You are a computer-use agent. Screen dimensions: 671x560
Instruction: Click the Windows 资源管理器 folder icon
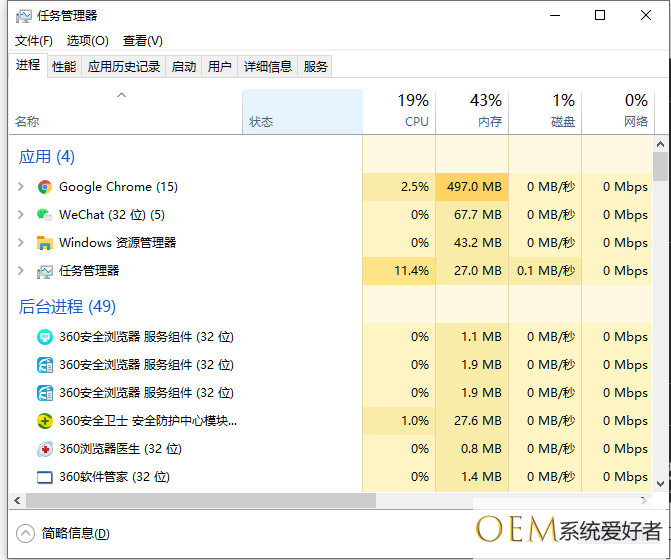(44, 243)
